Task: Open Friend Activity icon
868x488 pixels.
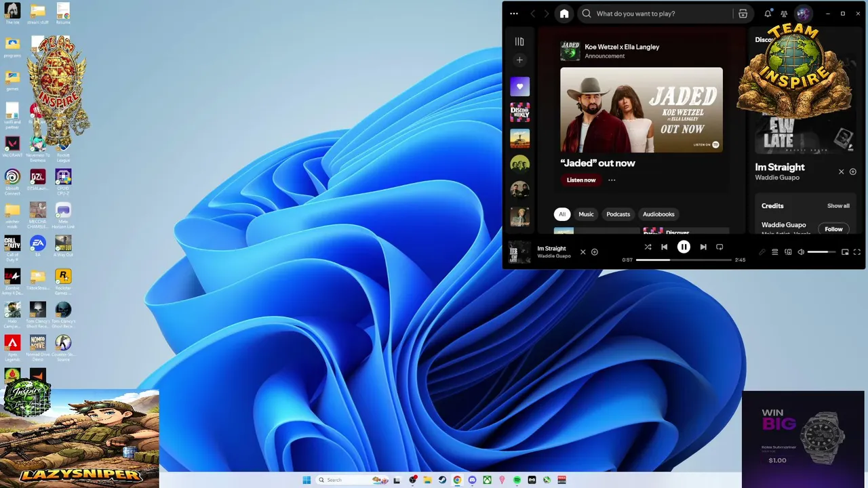Action: (784, 14)
